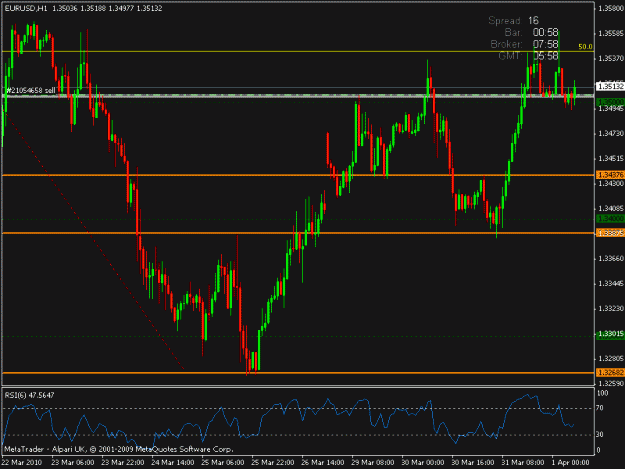Click the green 1.34000 price level tag
The height and width of the screenshot is (469, 625).
pyautogui.click(x=610, y=219)
